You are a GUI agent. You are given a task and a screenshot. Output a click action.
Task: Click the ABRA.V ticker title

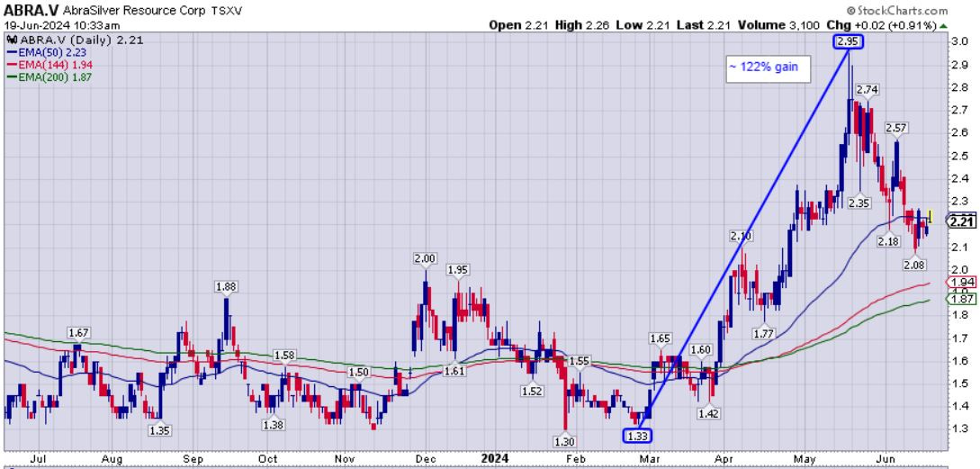tap(30, 11)
